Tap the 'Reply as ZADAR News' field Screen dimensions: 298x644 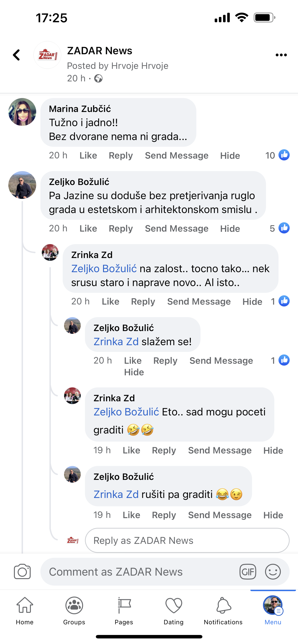click(187, 541)
